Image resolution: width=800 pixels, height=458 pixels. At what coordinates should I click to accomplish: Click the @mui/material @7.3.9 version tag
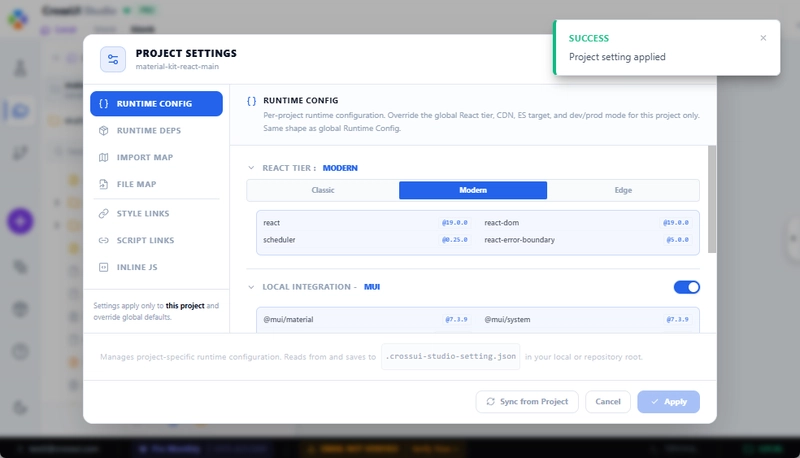456,320
